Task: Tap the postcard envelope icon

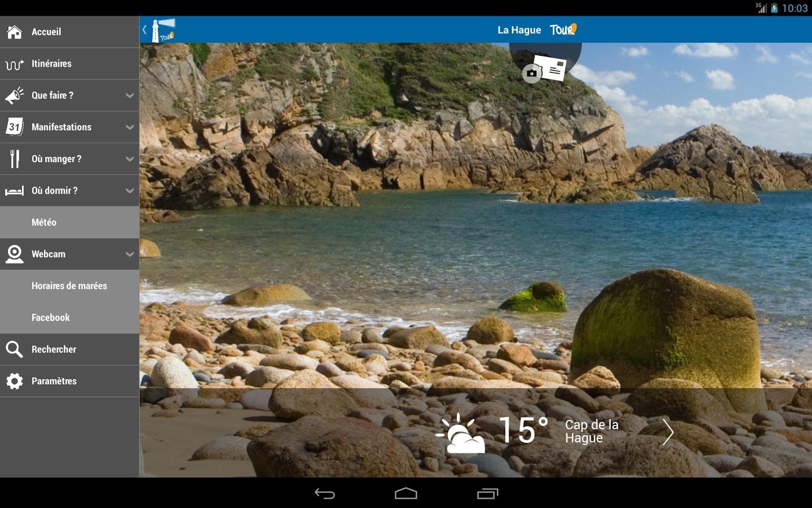Action: coord(550,68)
